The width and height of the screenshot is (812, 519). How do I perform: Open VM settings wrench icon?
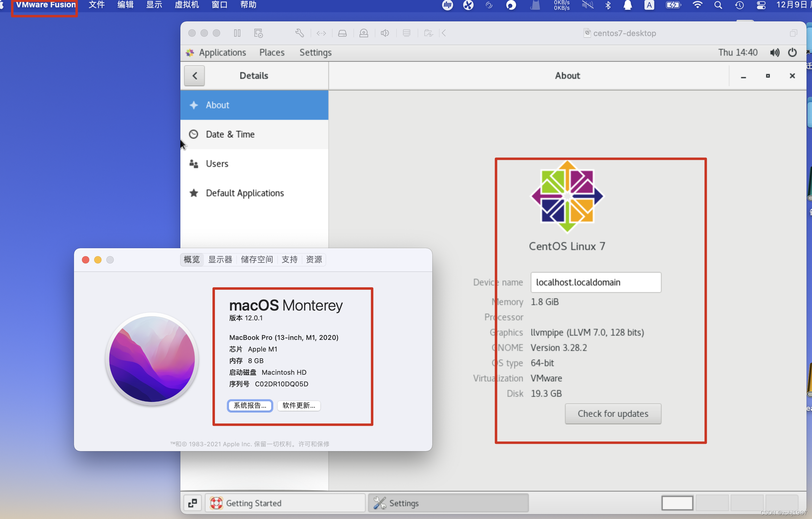click(x=299, y=33)
